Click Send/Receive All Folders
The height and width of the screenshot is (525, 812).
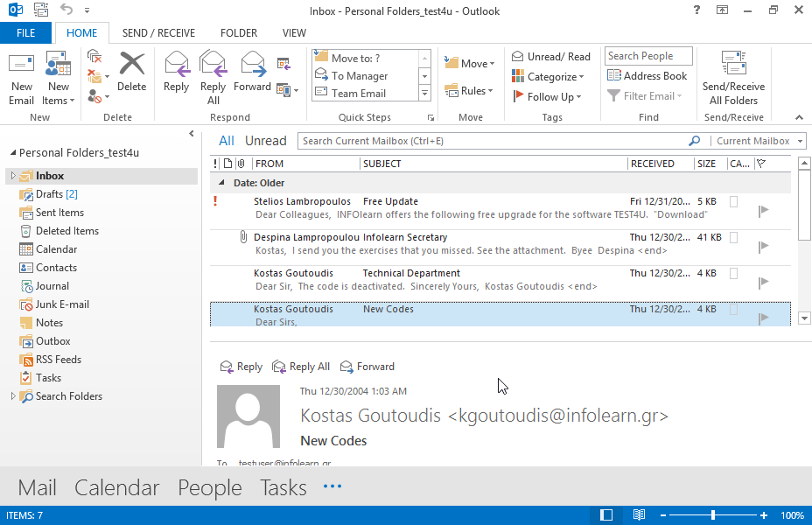coord(733,78)
